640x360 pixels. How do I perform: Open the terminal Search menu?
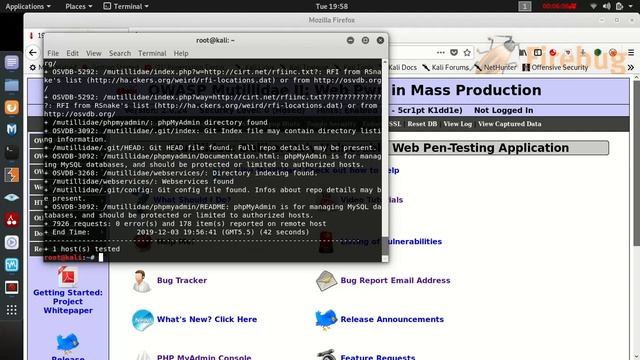tap(120, 53)
